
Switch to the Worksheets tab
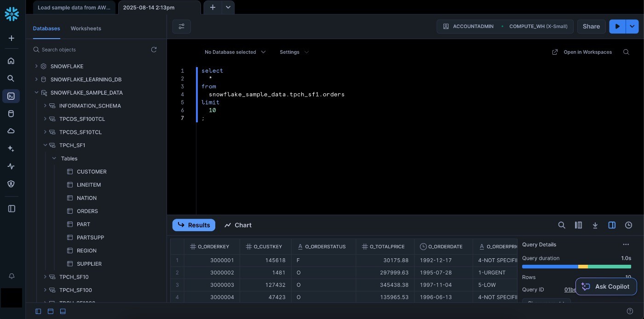86,28
